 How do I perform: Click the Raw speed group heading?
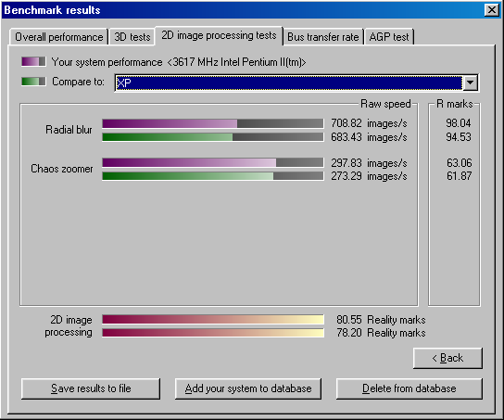[x=385, y=104]
